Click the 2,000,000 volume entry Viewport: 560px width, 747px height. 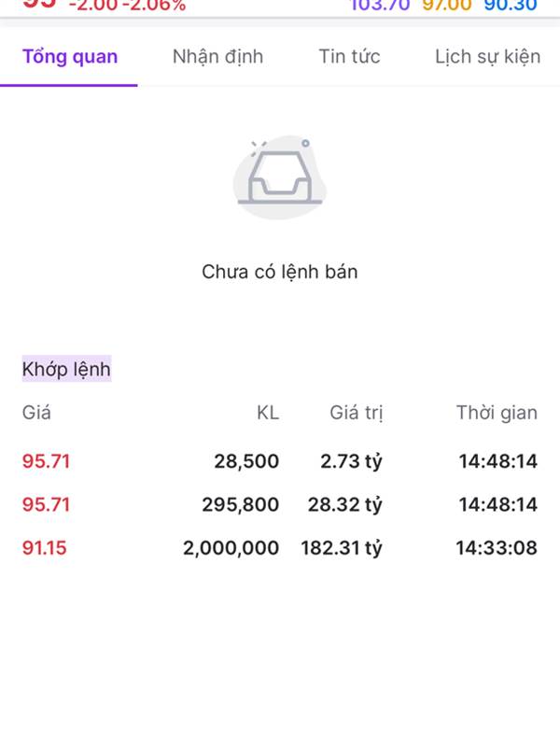point(231,548)
